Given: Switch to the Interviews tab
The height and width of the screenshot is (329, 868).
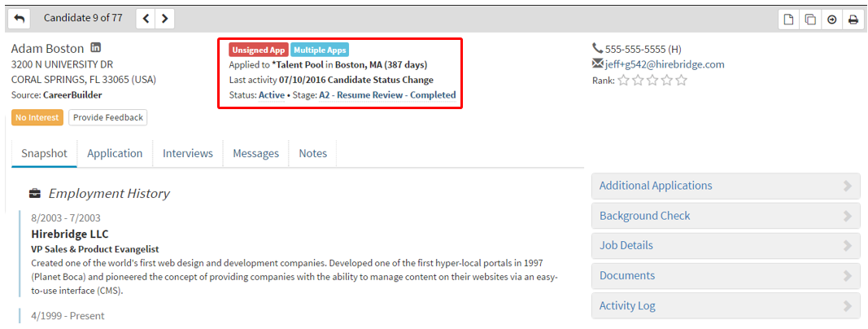Looking at the screenshot, I should [x=187, y=153].
